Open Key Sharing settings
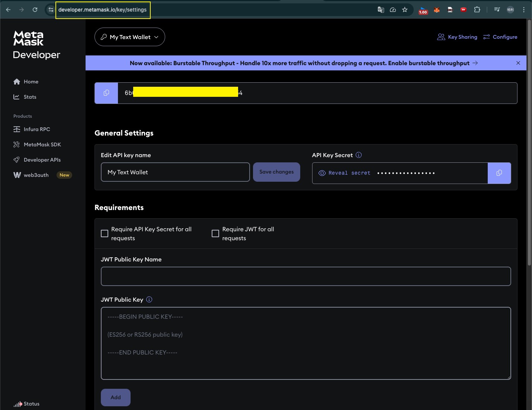 (457, 37)
